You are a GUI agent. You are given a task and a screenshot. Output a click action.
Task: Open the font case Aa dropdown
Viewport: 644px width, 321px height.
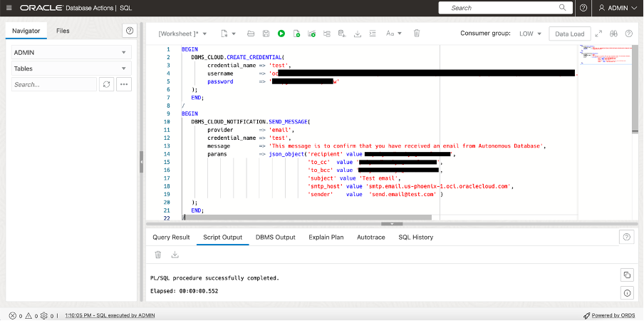[393, 34]
